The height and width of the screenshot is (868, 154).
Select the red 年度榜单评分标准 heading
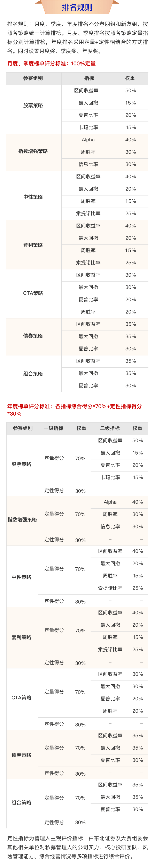(75, 410)
